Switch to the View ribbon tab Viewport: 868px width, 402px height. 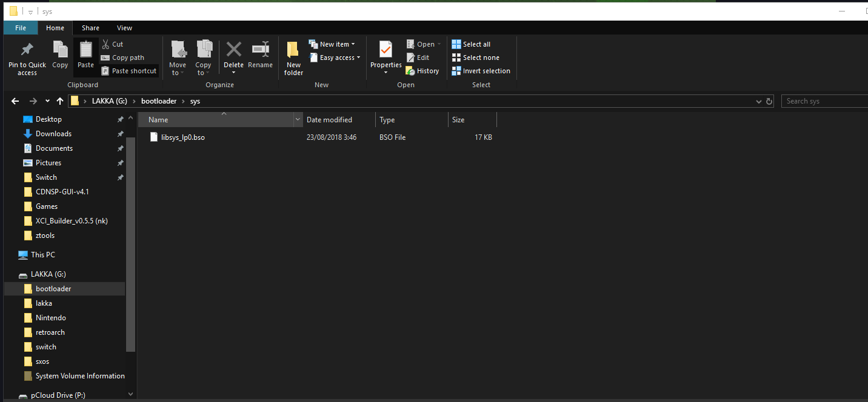125,28
